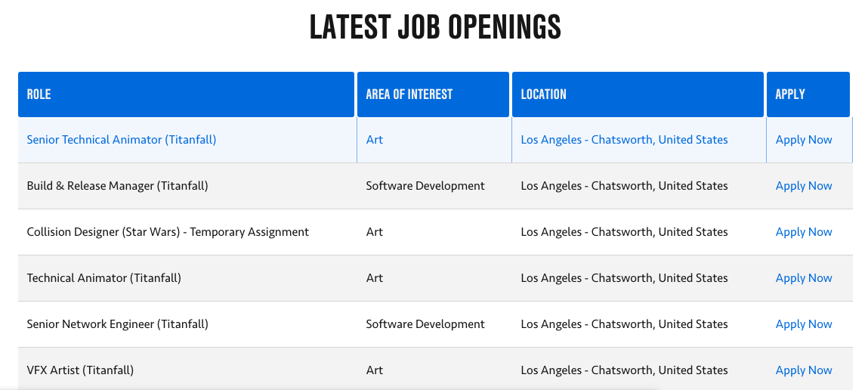Screen dimensions: 868x390
Task: Open Collision Designer (Star Wars) job listing
Action: (x=168, y=232)
